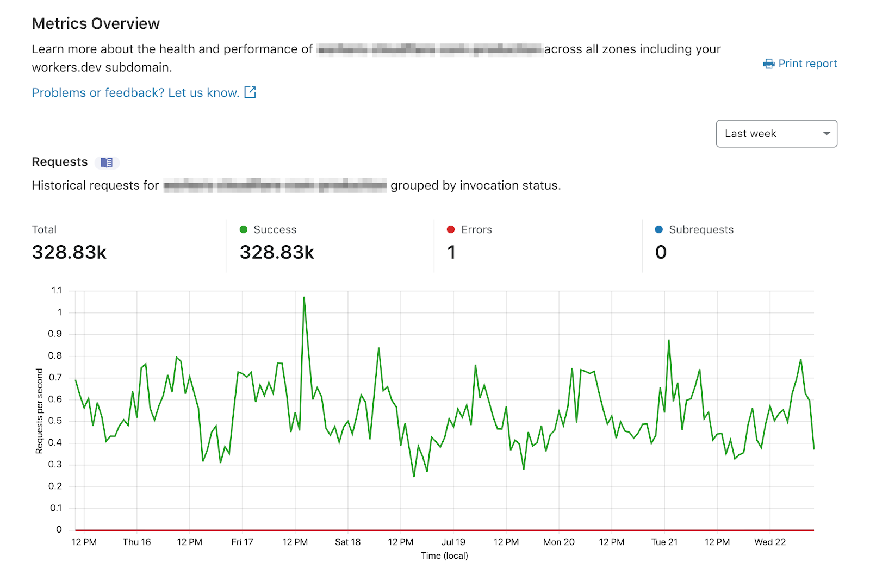
Task: Toggle the Success series legend
Action: pyautogui.click(x=275, y=229)
